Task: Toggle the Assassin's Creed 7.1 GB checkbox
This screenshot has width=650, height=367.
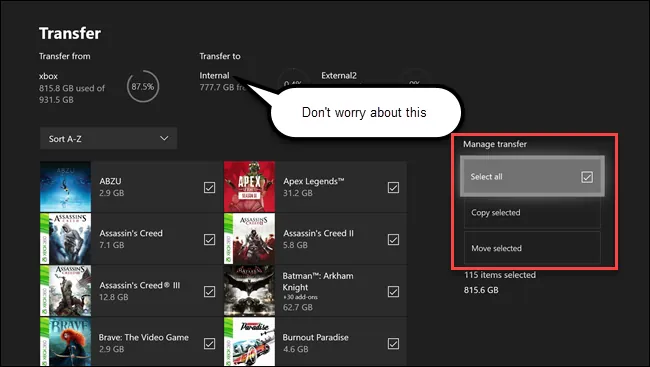Action: coord(209,239)
